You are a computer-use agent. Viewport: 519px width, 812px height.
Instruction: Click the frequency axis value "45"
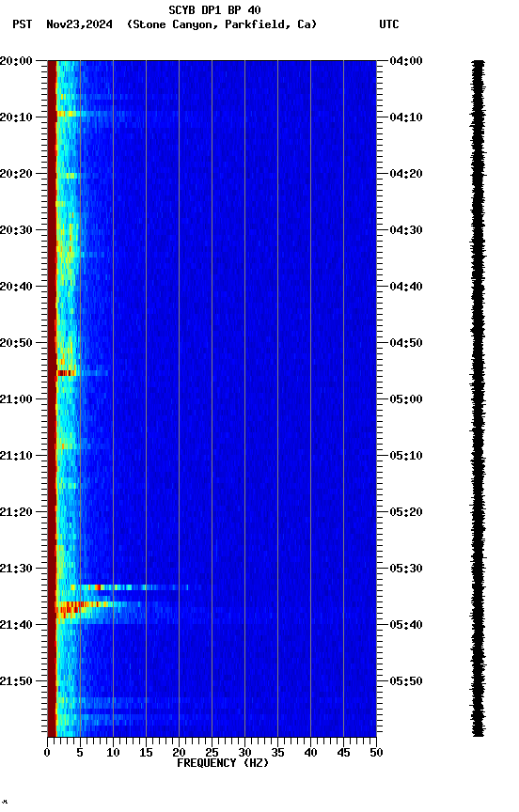click(x=343, y=753)
